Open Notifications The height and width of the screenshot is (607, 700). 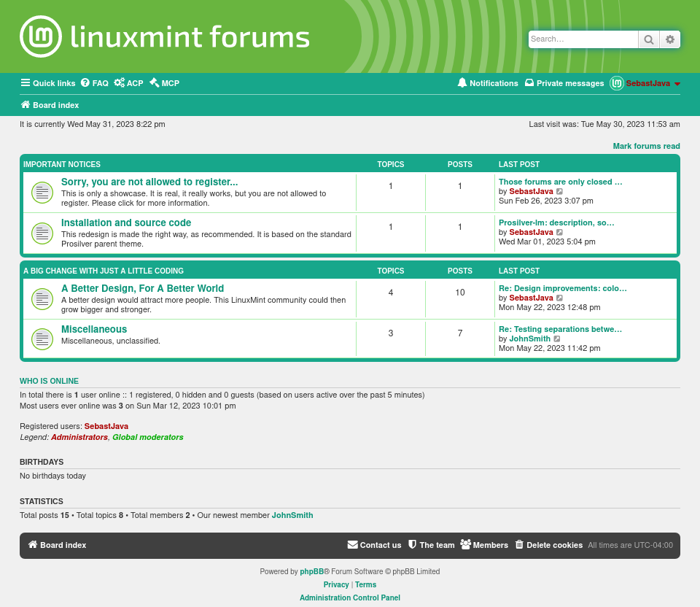click(x=488, y=83)
